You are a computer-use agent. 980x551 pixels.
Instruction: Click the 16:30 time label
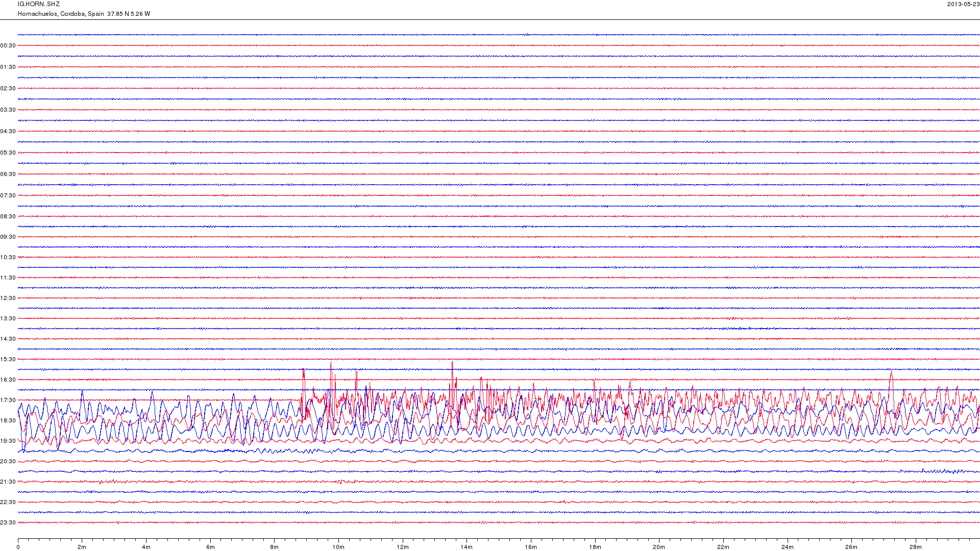(x=8, y=380)
